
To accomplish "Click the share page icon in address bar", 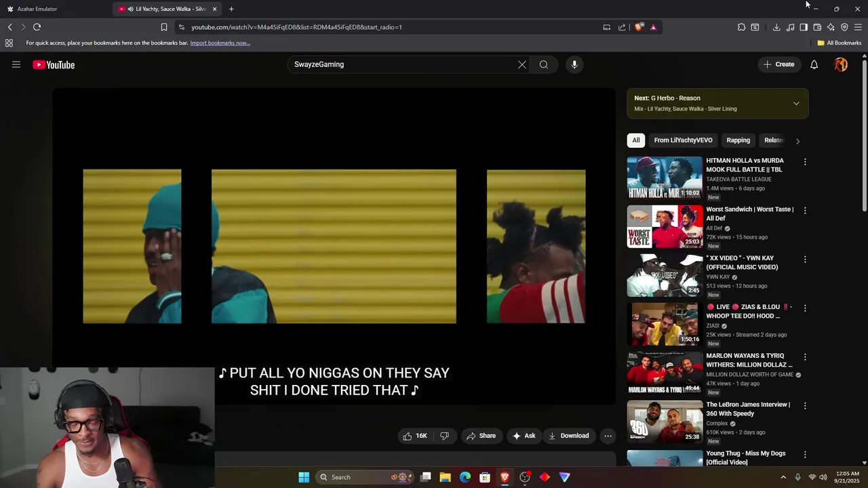I will point(622,27).
